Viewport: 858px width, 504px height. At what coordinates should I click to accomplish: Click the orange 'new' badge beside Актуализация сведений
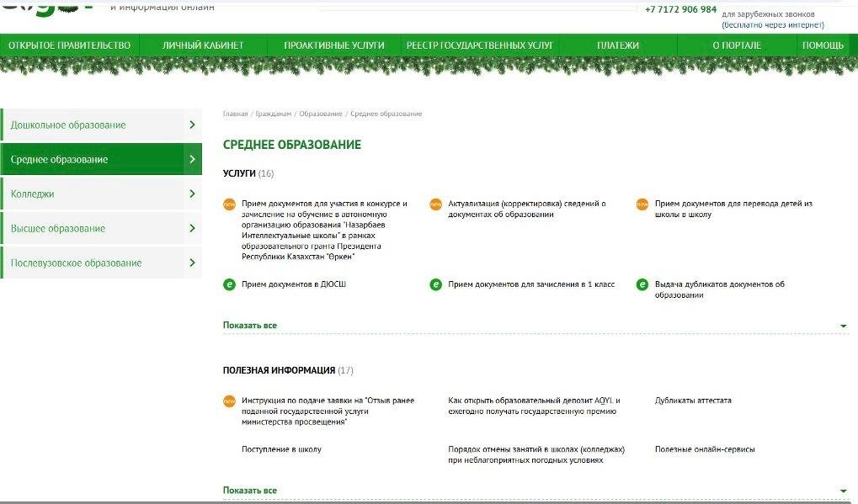[x=435, y=204]
